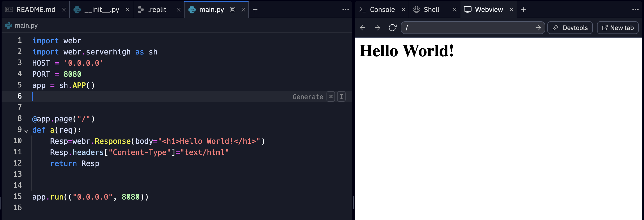Click the webview forward arrow icon
The image size is (644, 220).
[377, 28]
